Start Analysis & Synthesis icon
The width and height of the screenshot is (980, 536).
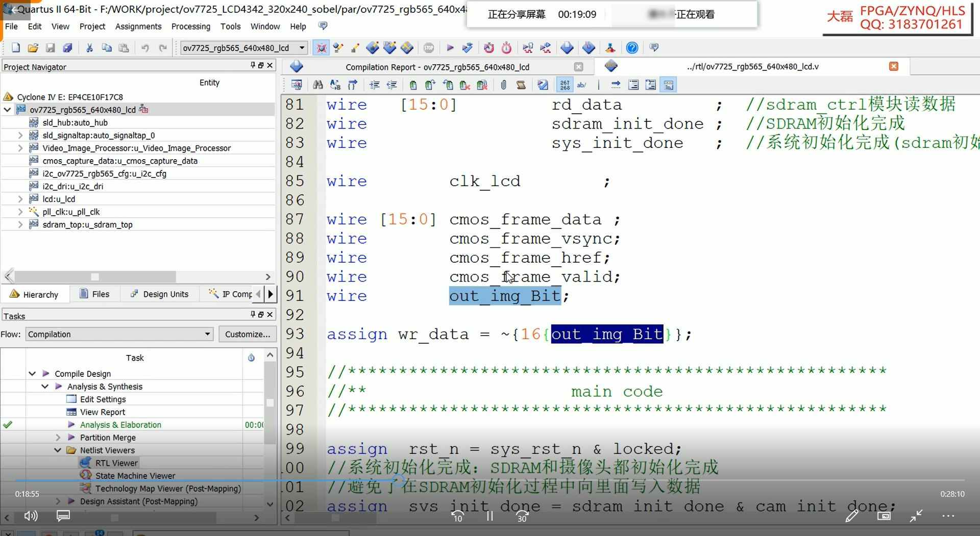[x=467, y=48]
